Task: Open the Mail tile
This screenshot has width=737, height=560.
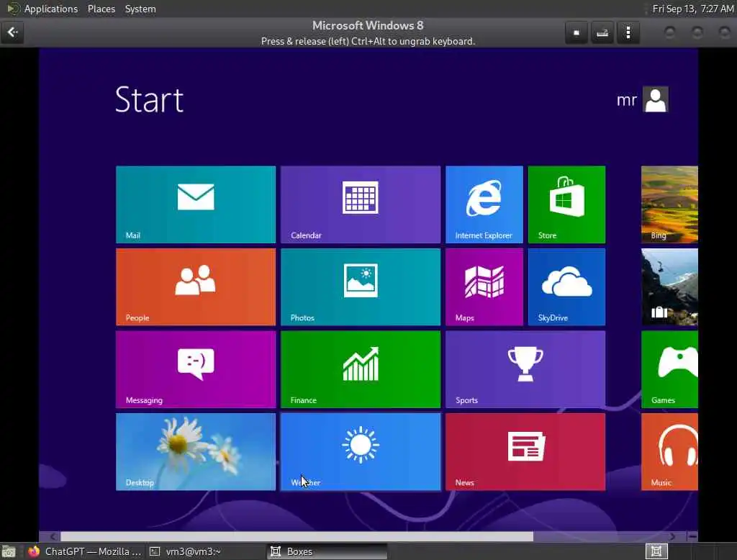Action: click(x=196, y=204)
